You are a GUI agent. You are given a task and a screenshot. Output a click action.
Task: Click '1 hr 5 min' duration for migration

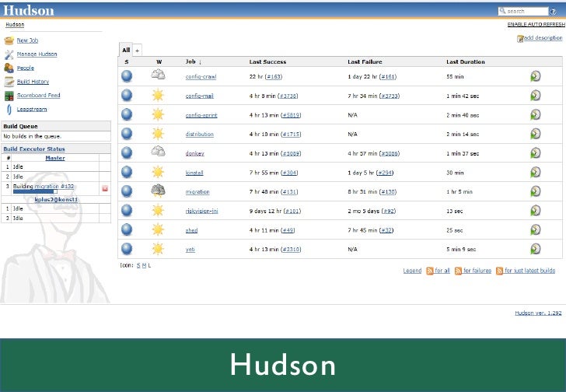click(x=459, y=191)
